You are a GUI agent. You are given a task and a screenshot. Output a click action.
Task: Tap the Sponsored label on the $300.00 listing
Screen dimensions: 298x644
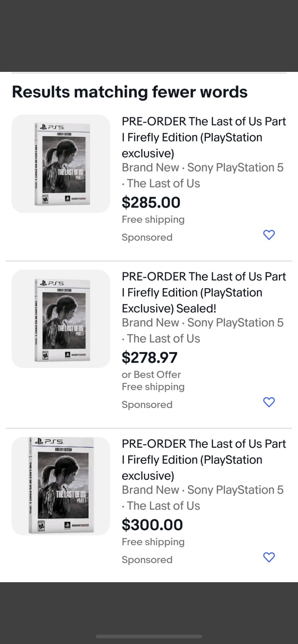point(147,560)
